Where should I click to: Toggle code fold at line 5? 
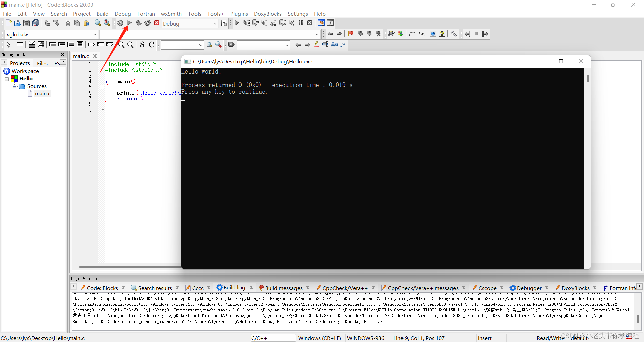point(102,87)
